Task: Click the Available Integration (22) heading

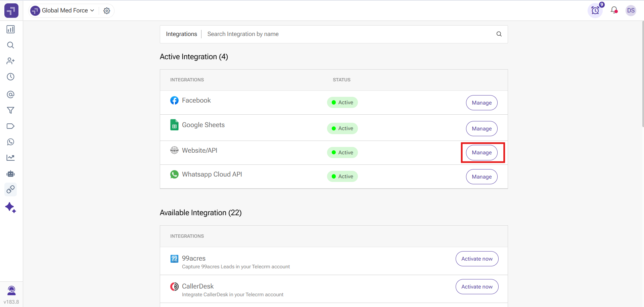Action: click(200, 213)
